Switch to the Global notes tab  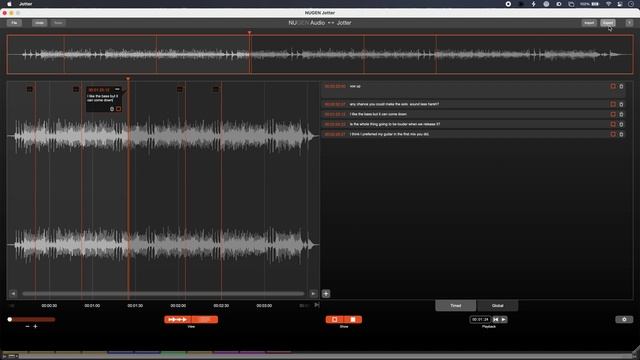tap(498, 305)
